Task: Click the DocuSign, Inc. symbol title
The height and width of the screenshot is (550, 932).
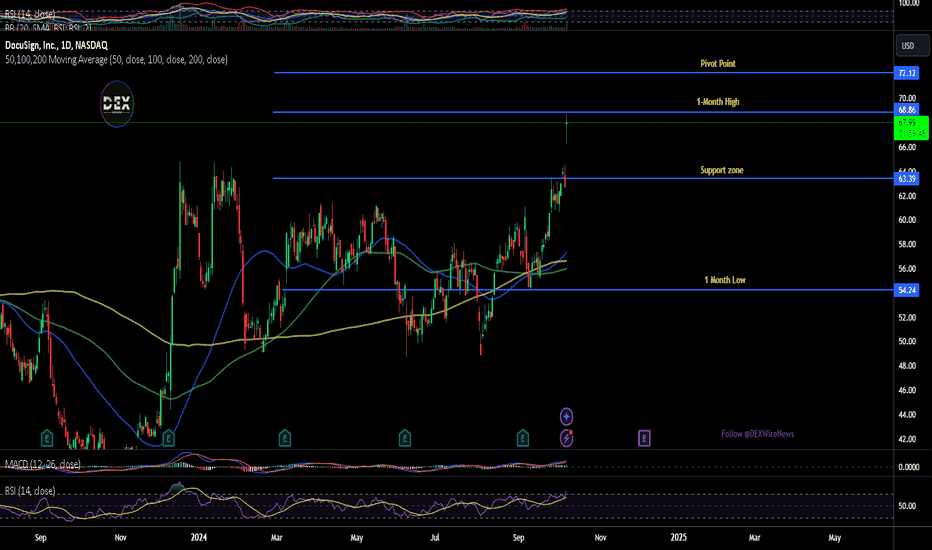Action: [56, 45]
